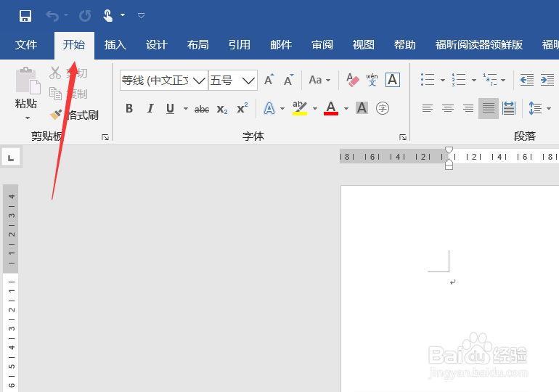Open Customize Quick Access Toolbar menu
The width and height of the screenshot is (559, 392).
pos(141,15)
